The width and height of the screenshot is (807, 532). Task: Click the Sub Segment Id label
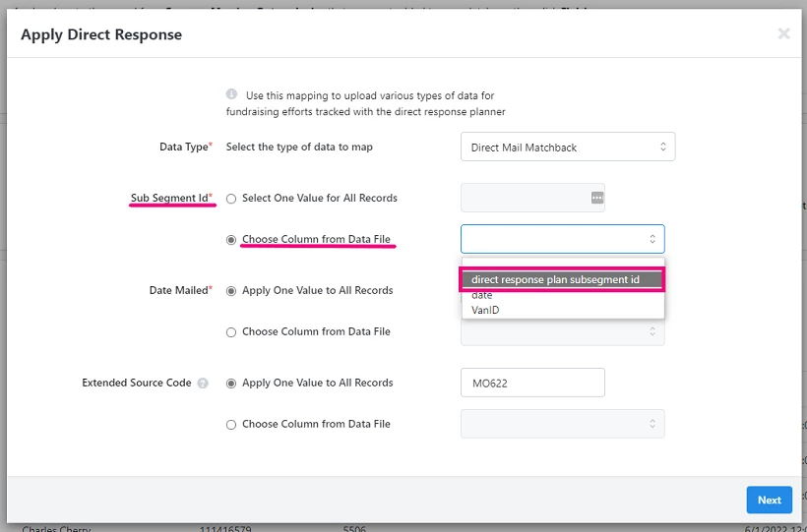pos(171,198)
